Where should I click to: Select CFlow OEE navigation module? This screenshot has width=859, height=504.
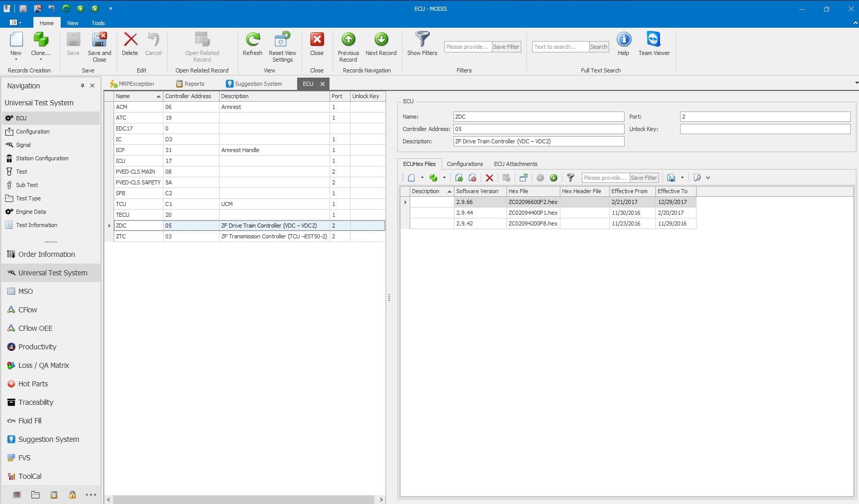coord(51,328)
